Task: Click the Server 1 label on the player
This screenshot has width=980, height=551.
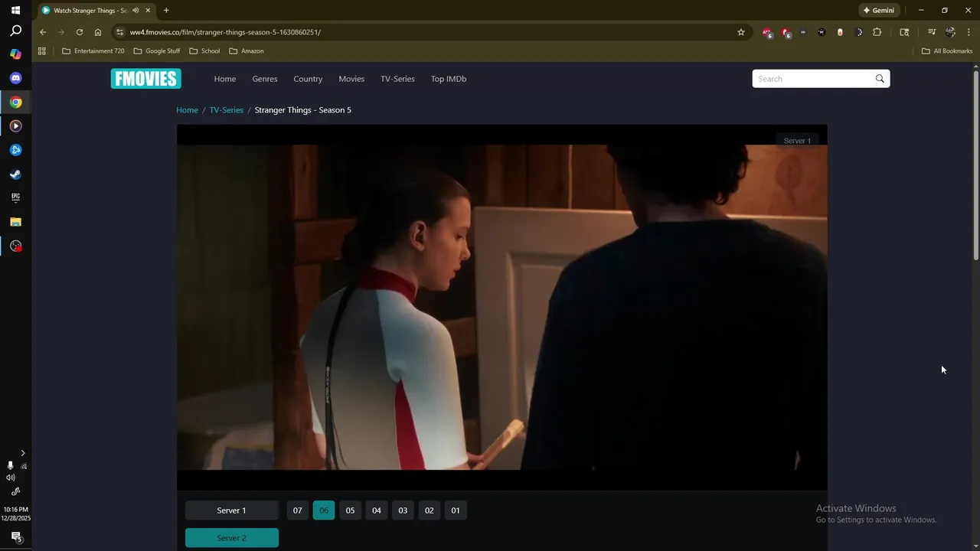Action: pyautogui.click(x=797, y=141)
